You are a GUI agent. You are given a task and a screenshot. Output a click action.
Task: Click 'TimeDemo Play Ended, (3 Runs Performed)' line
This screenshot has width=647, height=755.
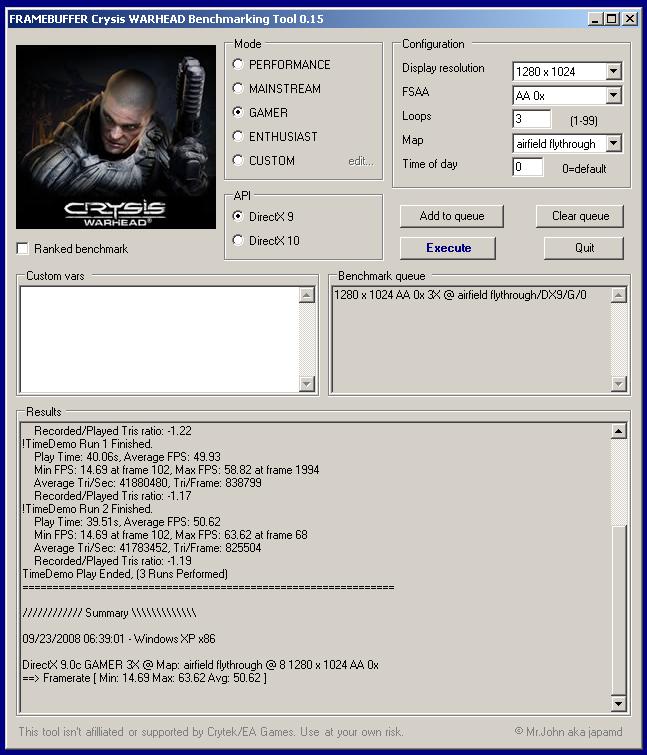pyautogui.click(x=125, y=574)
